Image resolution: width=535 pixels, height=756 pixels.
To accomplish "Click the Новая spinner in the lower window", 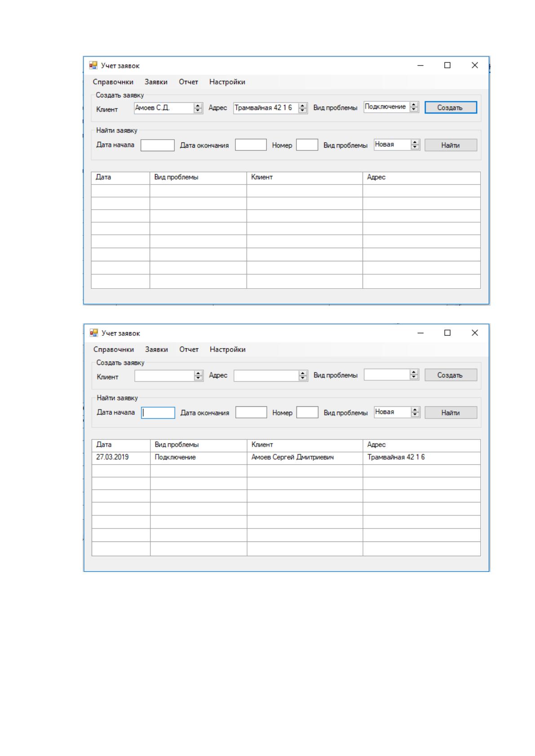I will coord(416,412).
